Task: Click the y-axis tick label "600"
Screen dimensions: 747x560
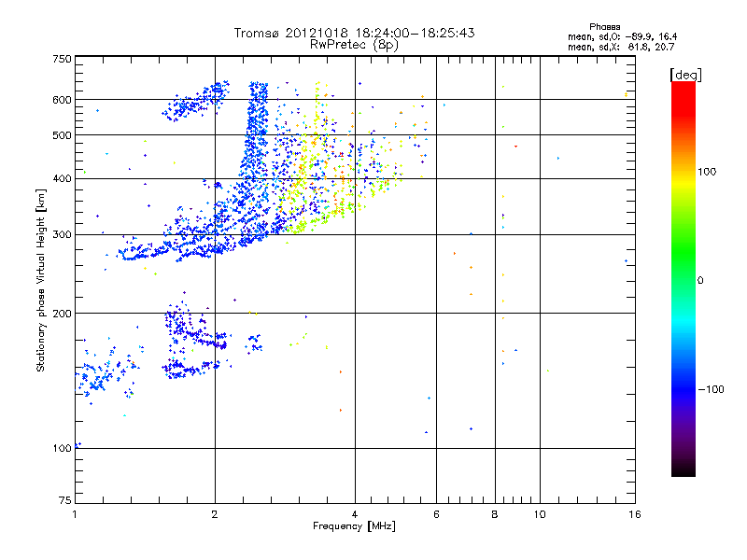Action: pyautogui.click(x=62, y=100)
